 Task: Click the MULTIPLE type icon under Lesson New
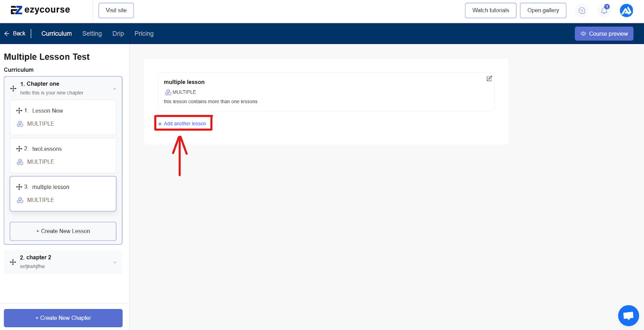click(20, 124)
